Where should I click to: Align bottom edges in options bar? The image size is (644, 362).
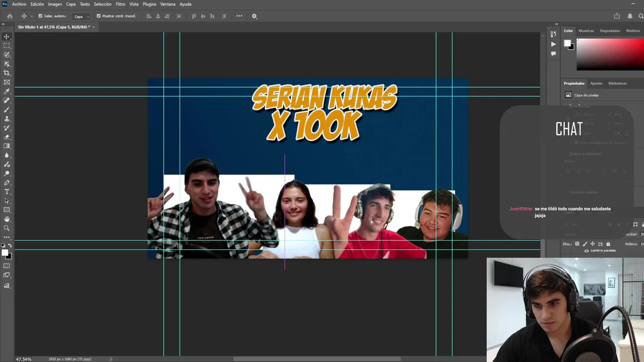click(x=213, y=16)
